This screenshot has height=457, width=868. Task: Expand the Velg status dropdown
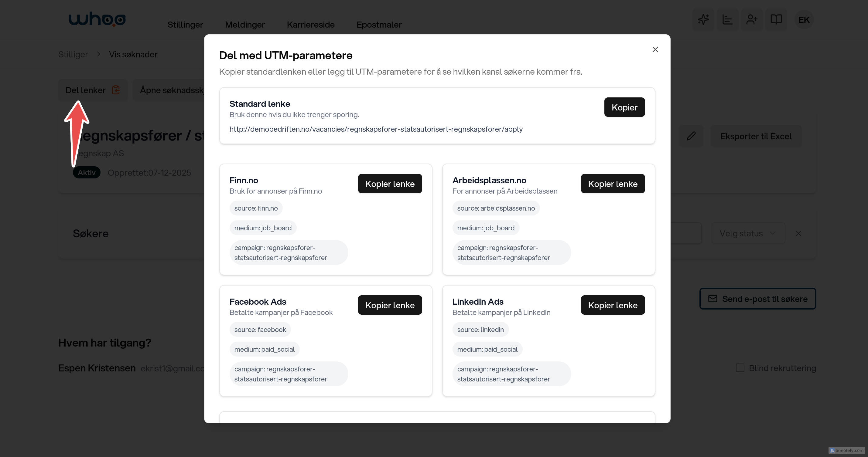click(748, 233)
